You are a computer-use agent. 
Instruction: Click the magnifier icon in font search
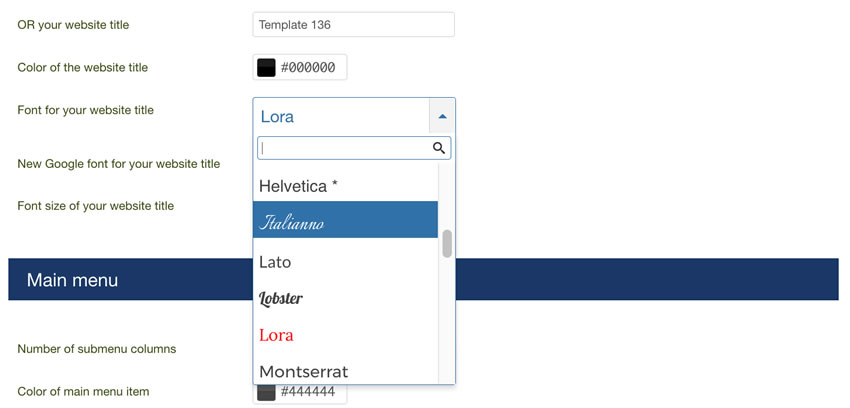[x=439, y=148]
